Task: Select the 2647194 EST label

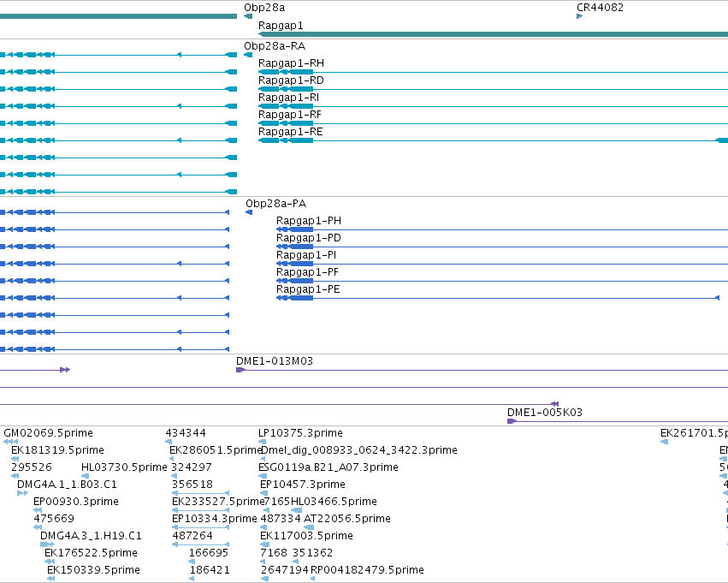Action: coord(284,570)
